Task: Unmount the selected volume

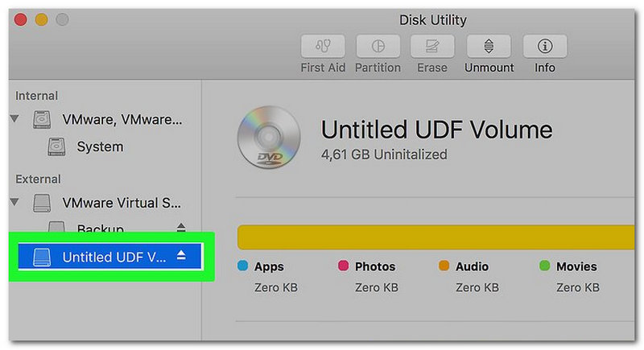Action: 489,46
